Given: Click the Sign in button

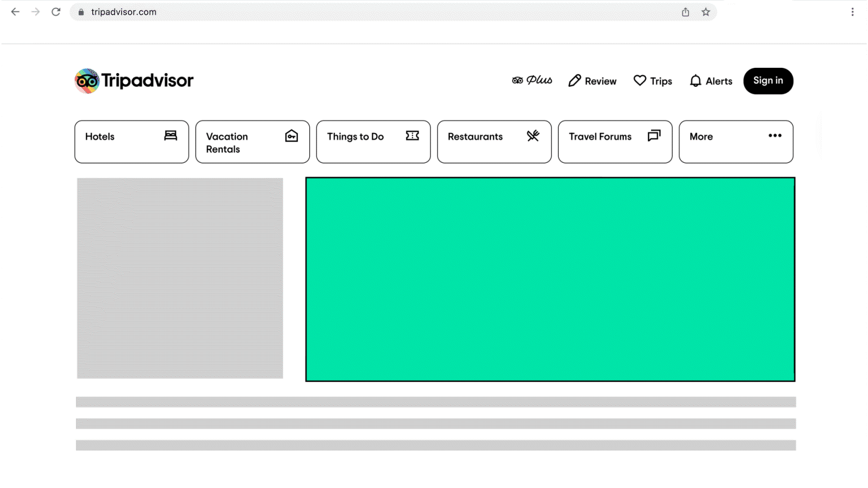Looking at the screenshot, I should click(768, 81).
